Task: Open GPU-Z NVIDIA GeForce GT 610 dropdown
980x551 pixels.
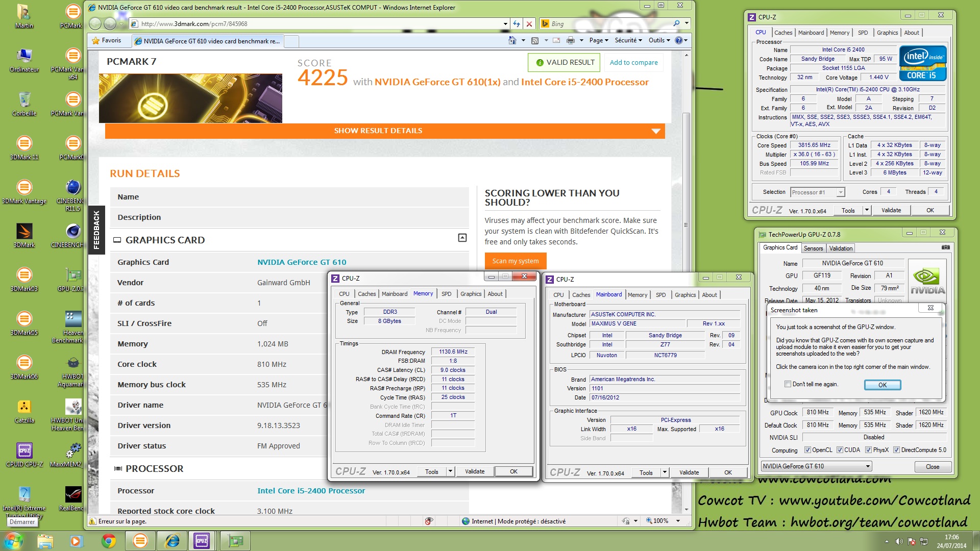Action: (x=816, y=466)
